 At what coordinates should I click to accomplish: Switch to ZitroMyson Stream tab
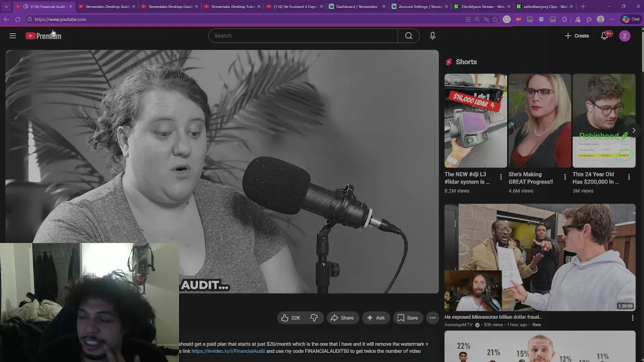(x=482, y=7)
